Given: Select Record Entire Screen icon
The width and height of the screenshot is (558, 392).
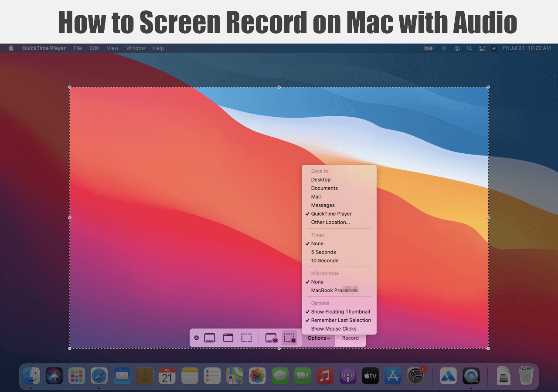Looking at the screenshot, I should pyautogui.click(x=272, y=338).
